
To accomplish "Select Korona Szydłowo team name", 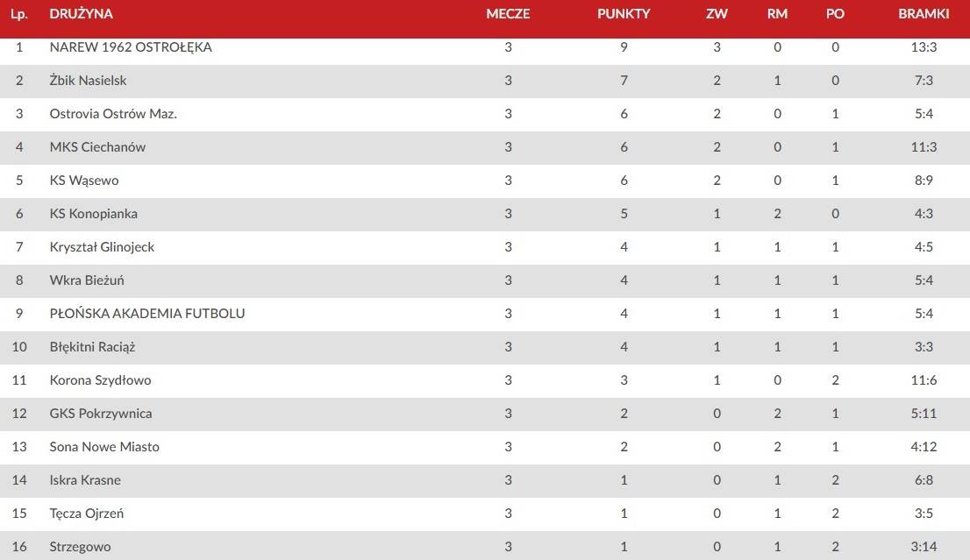I will point(100,380).
